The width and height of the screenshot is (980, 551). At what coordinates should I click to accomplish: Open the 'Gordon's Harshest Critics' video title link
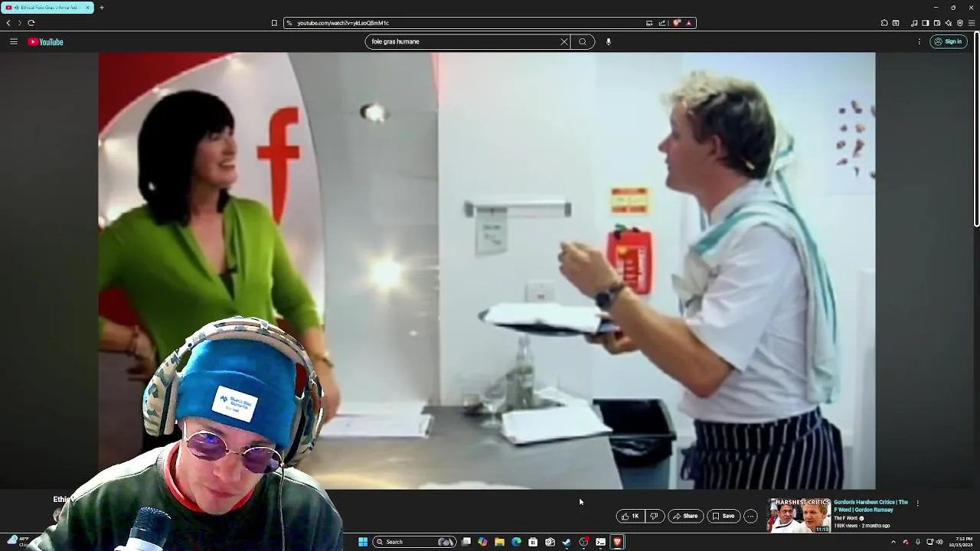[x=871, y=506]
